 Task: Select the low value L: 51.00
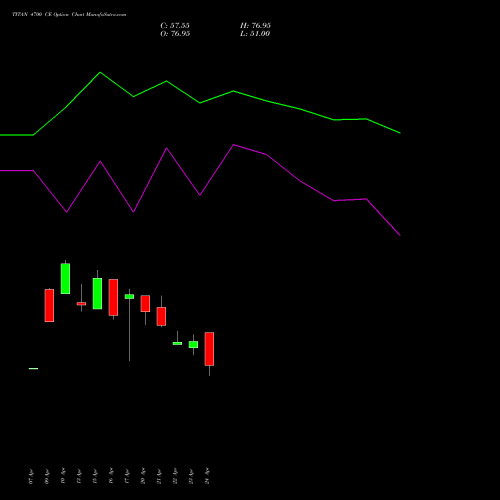coord(255,34)
